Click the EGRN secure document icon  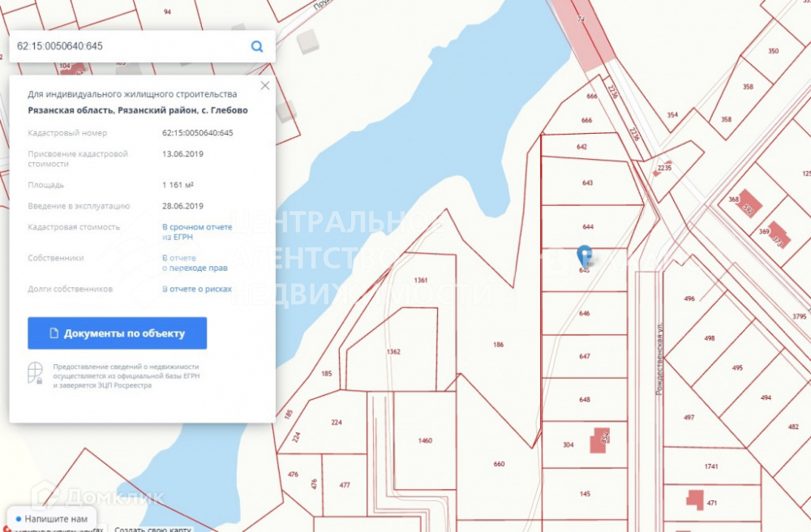tap(35, 373)
